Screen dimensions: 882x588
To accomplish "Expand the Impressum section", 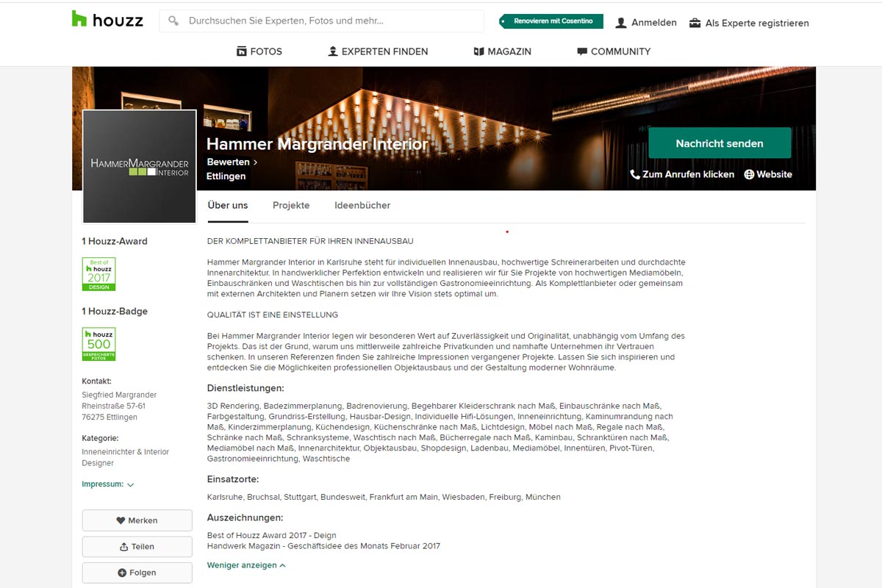I will point(108,484).
